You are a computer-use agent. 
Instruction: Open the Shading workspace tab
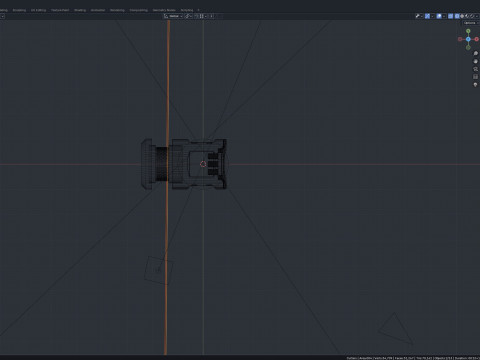(x=80, y=10)
